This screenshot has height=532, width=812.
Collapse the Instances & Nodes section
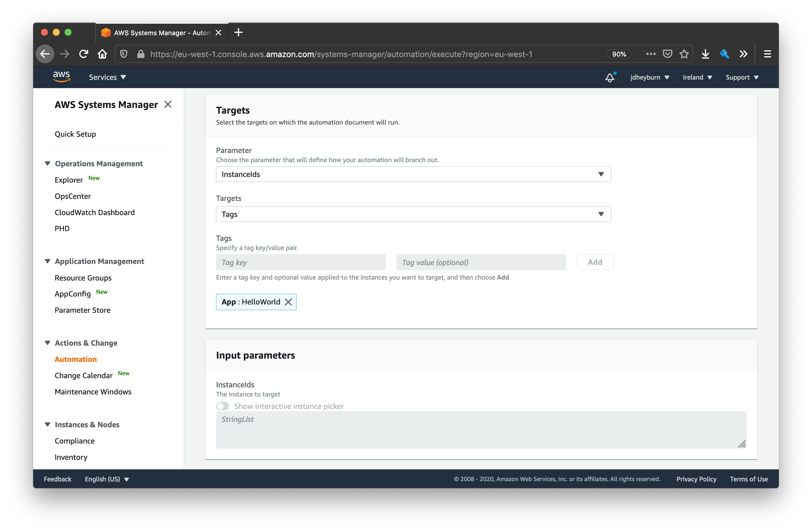pos(47,424)
